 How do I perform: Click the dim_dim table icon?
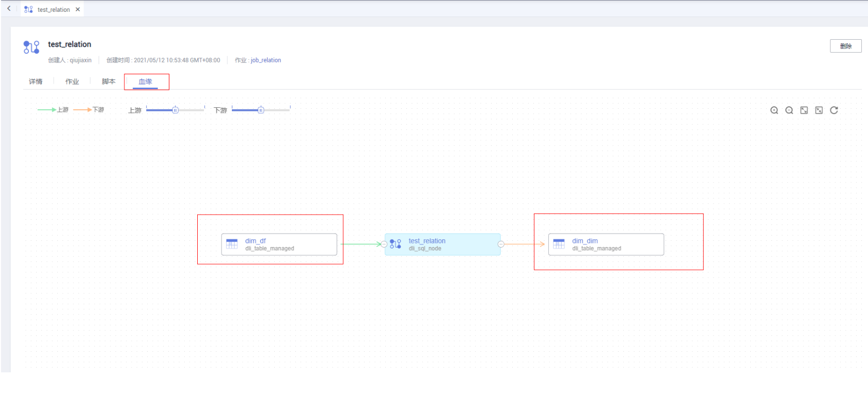click(559, 244)
